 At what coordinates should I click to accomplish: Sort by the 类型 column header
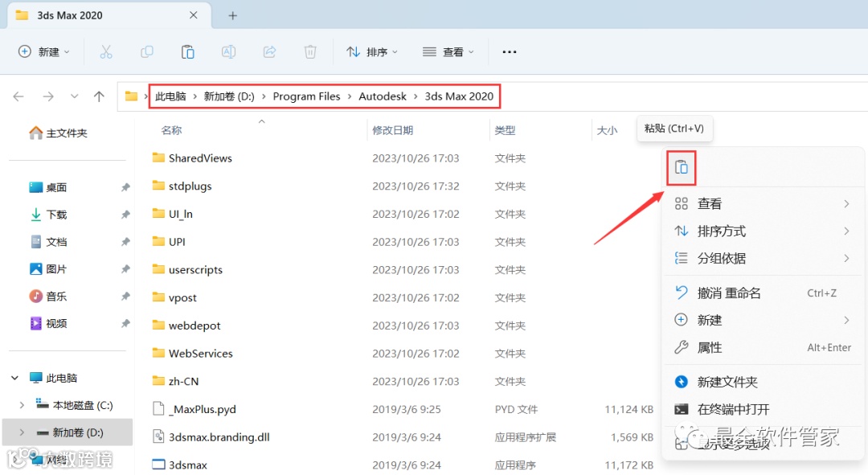click(505, 131)
